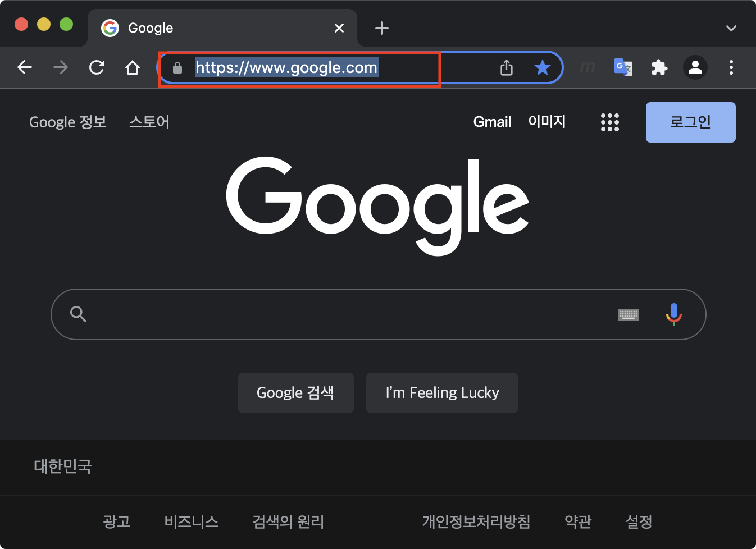Reload the page

click(97, 67)
